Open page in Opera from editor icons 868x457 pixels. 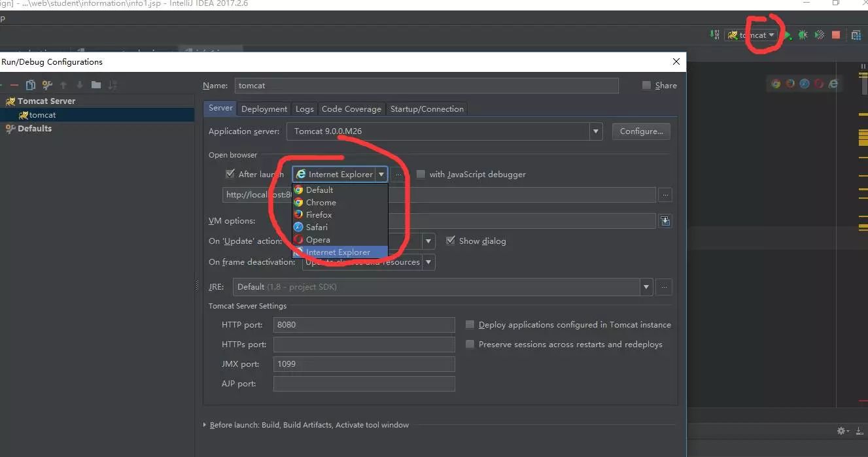(819, 84)
